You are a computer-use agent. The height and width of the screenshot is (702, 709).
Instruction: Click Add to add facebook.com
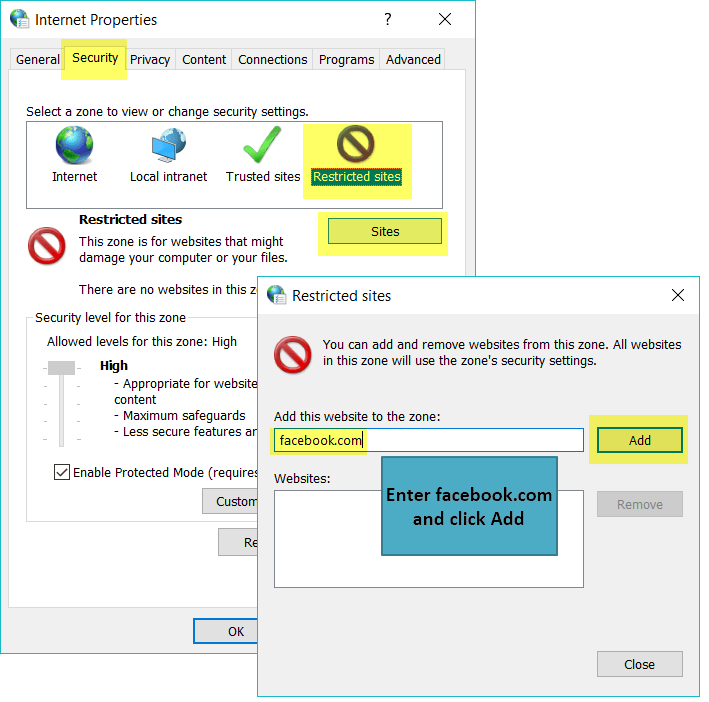640,440
